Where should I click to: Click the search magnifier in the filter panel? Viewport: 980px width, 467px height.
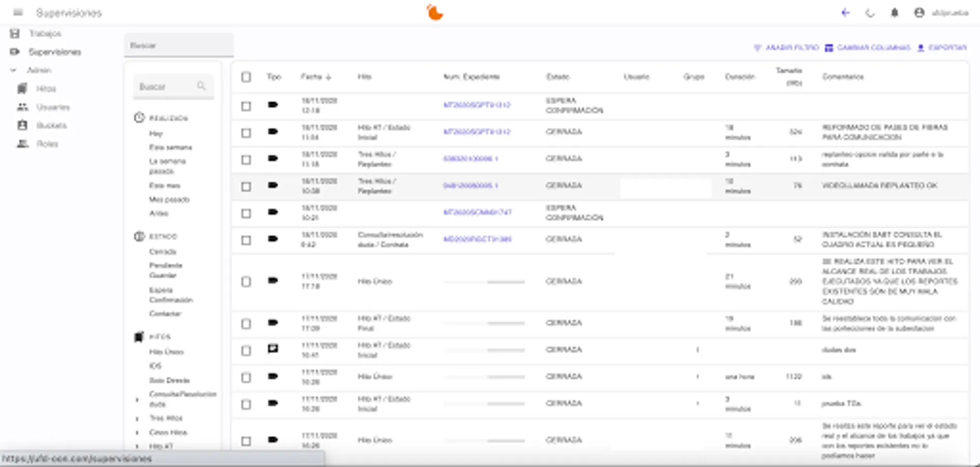pyautogui.click(x=202, y=86)
